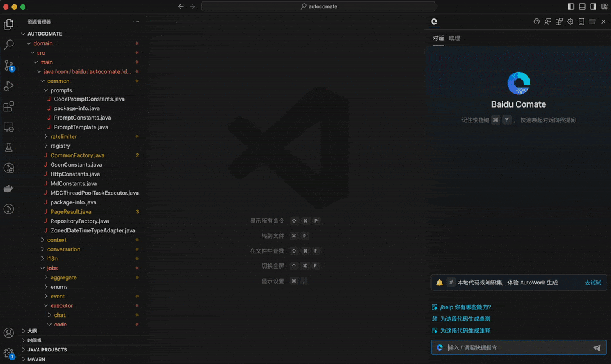Open the Docker whale icon
Screen dimensions: 611x364
[x=8, y=188]
